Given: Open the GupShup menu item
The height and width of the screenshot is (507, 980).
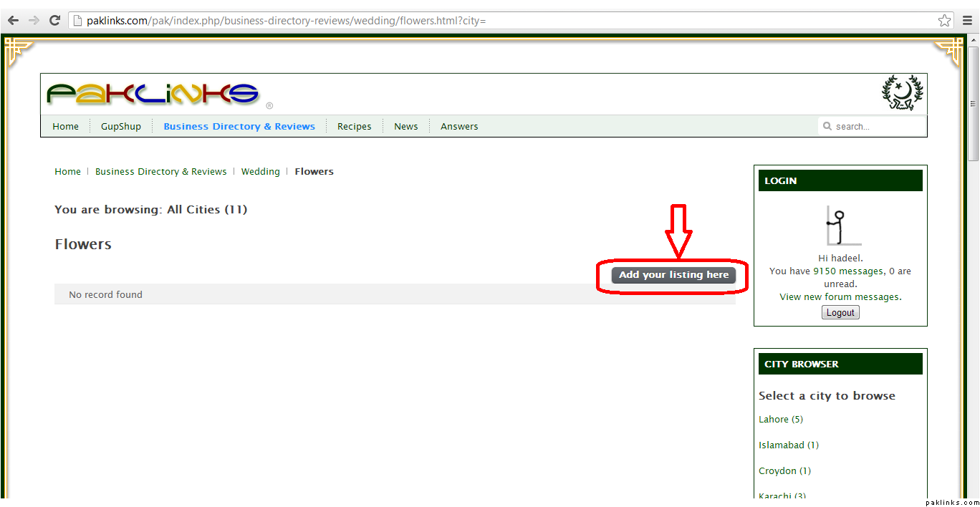Looking at the screenshot, I should (x=121, y=127).
